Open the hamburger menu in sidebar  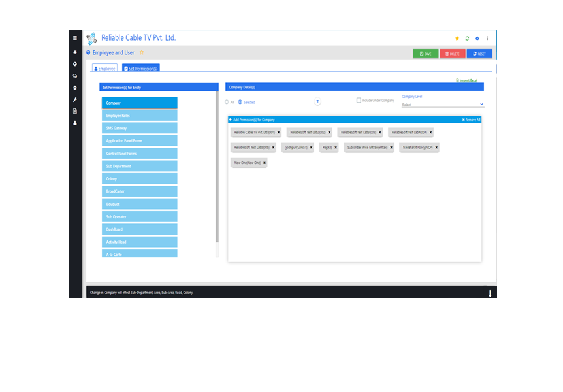coord(75,38)
